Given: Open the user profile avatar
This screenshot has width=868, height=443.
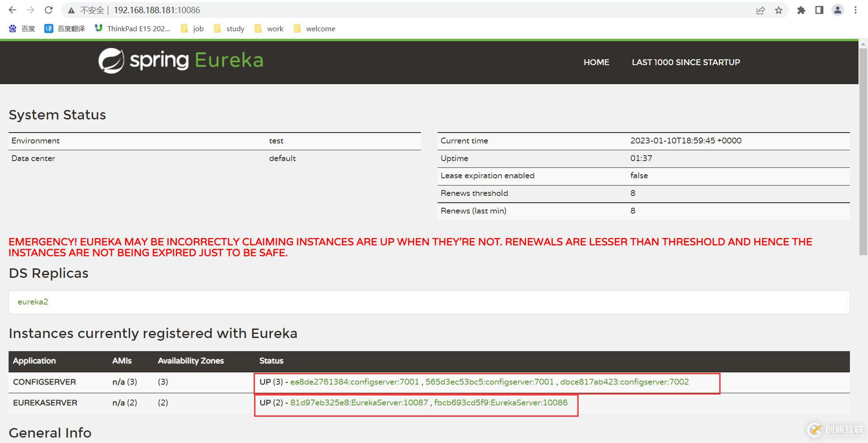Looking at the screenshot, I should coord(837,10).
